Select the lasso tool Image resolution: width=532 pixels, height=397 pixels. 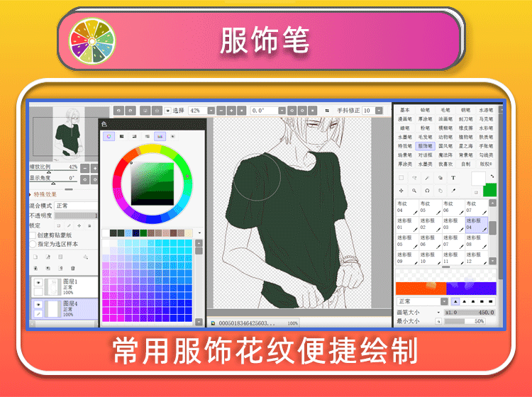click(x=414, y=178)
